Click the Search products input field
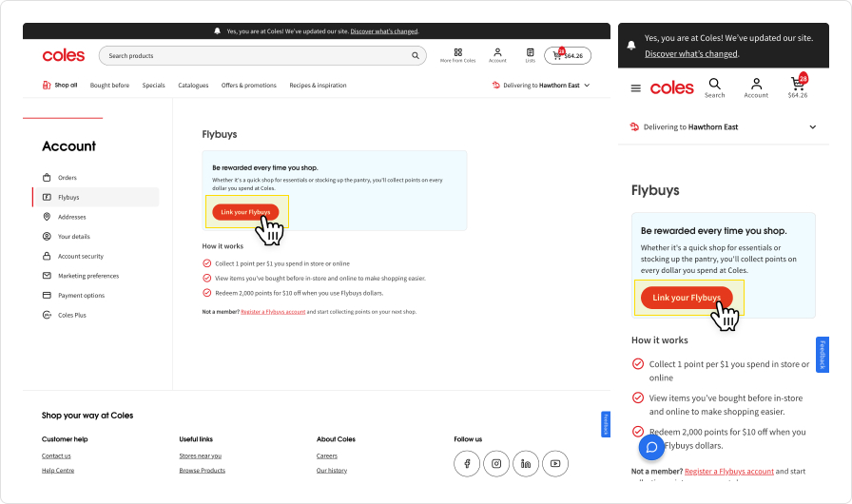The width and height of the screenshot is (852, 504). pos(262,55)
